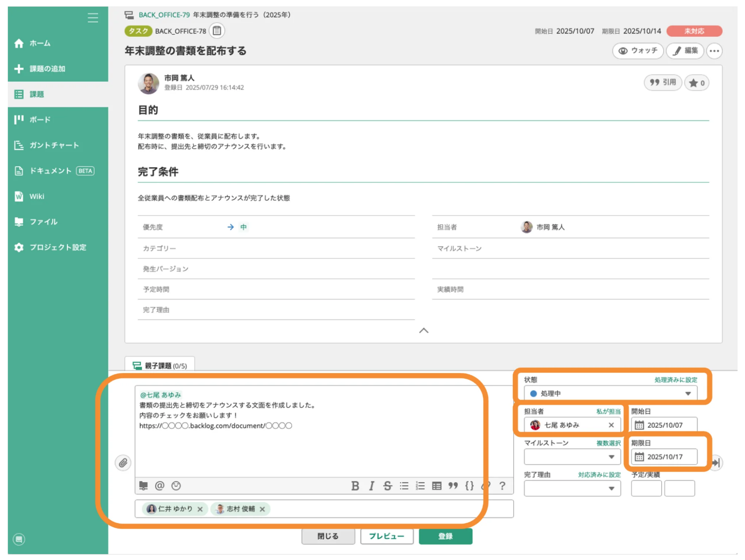Select 課題 in the sidebar
The height and width of the screenshot is (560, 745).
click(58, 94)
